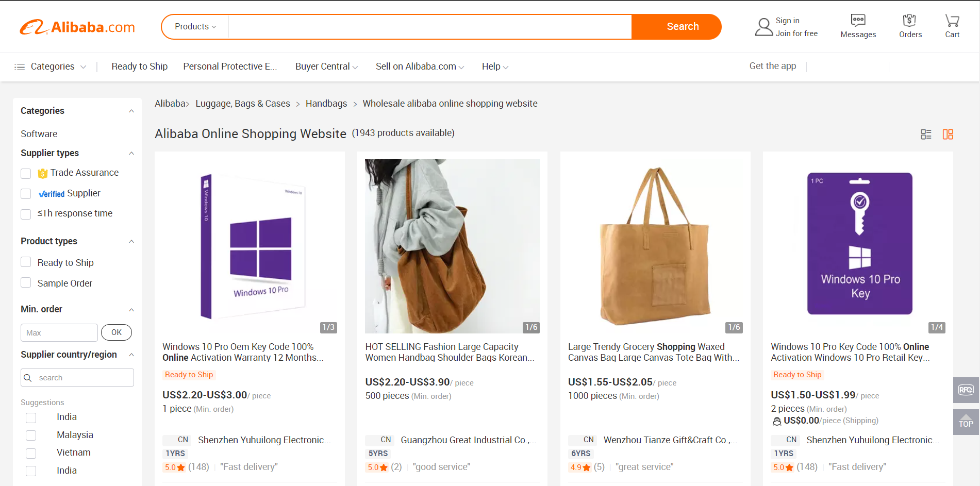The height and width of the screenshot is (486, 980).
Task: Click OK button for Min. order
Action: [x=117, y=332]
